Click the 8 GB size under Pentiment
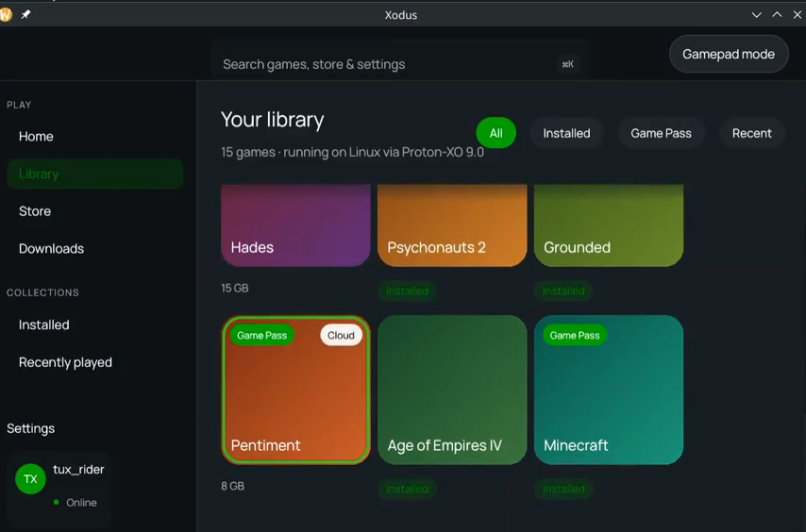 233,486
